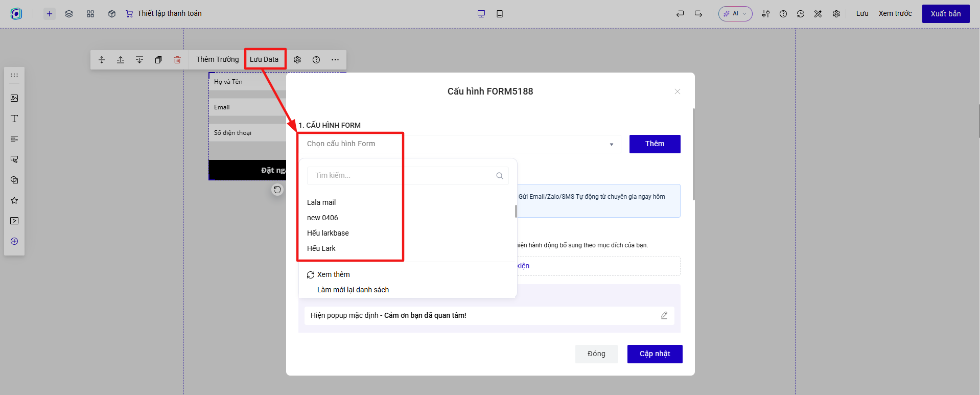Screen dimensions: 980x395
Task: Click the Tìm kiếm search field
Action: [x=408, y=176]
